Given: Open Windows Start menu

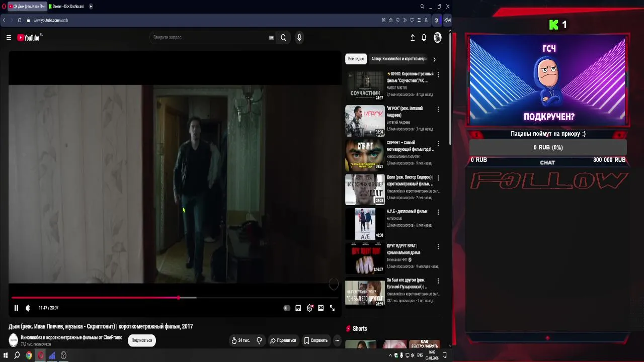Looking at the screenshot, I should click(x=6, y=355).
